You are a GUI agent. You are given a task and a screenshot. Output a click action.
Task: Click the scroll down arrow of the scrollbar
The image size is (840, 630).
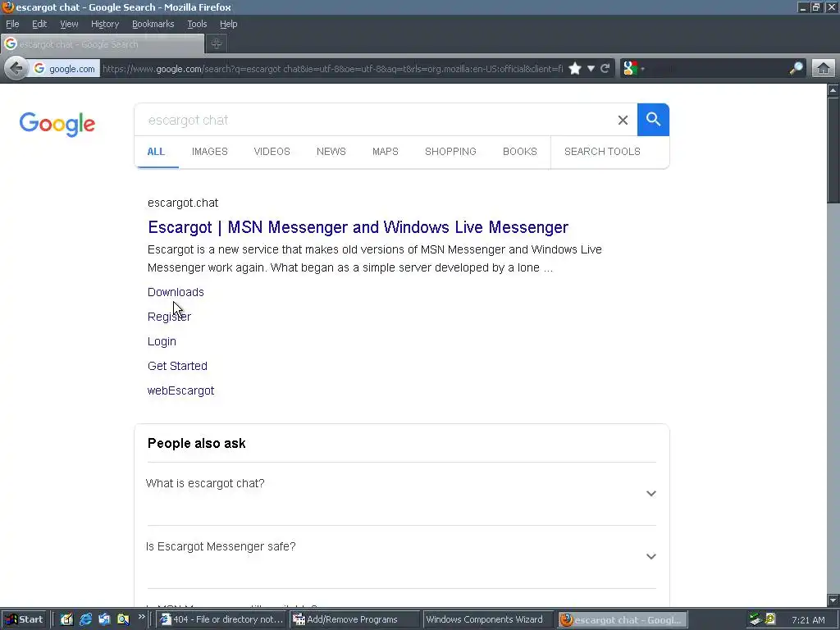tap(833, 600)
